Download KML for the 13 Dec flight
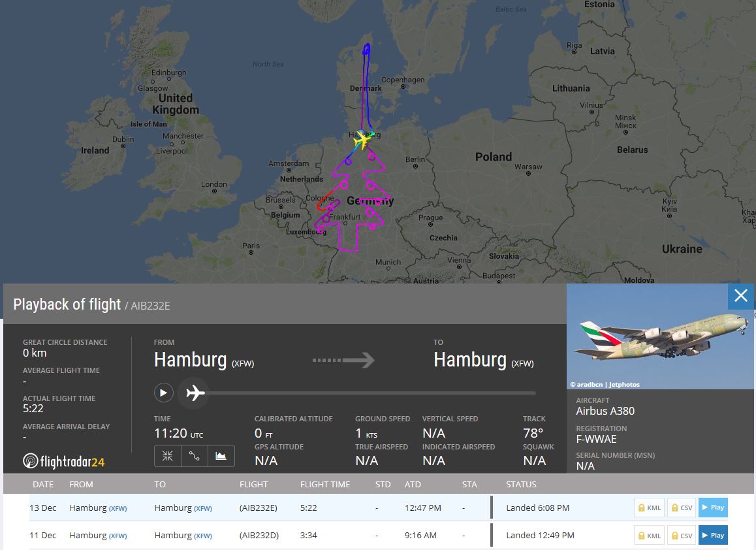The image size is (756, 550). click(x=649, y=508)
